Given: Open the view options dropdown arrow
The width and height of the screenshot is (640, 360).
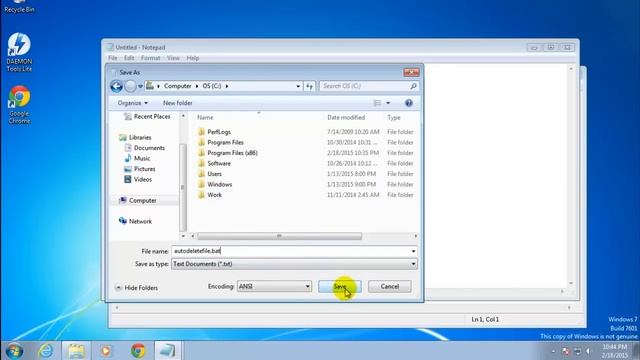Looking at the screenshot, I should [388, 103].
